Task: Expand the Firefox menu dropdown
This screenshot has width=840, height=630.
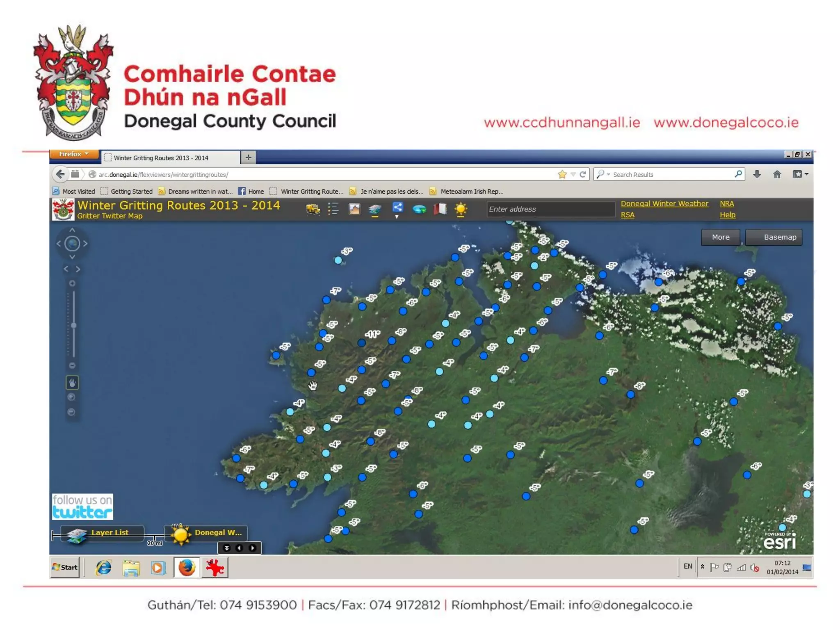Action: click(x=74, y=154)
